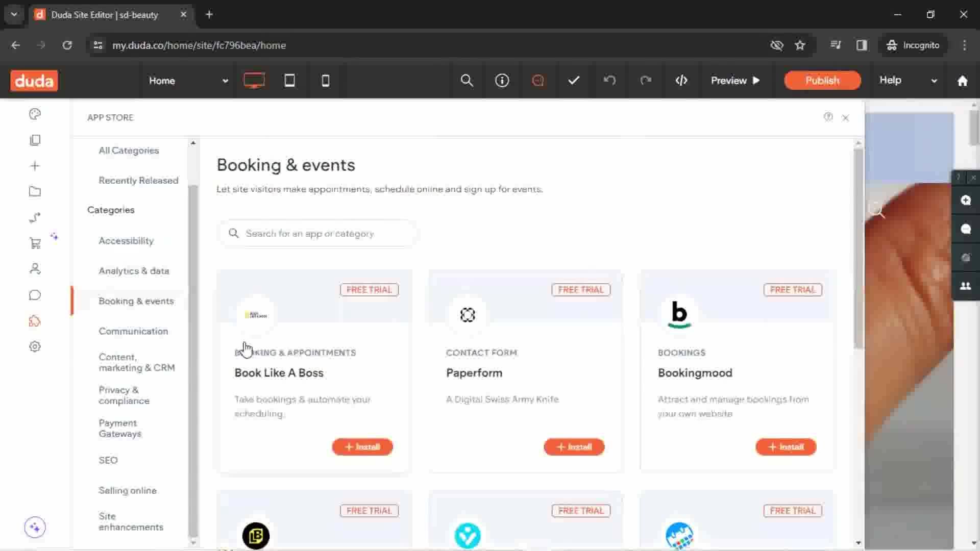
Task: Install the Paperform app
Action: (x=574, y=447)
